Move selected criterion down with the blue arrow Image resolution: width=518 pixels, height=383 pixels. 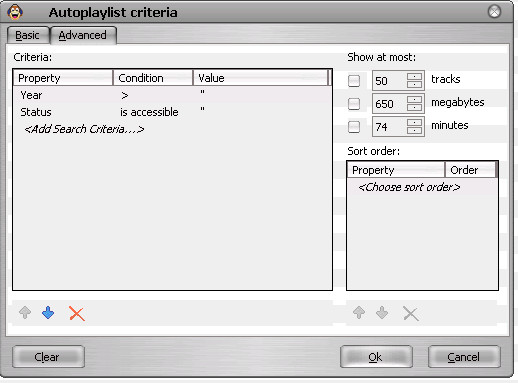(48, 313)
